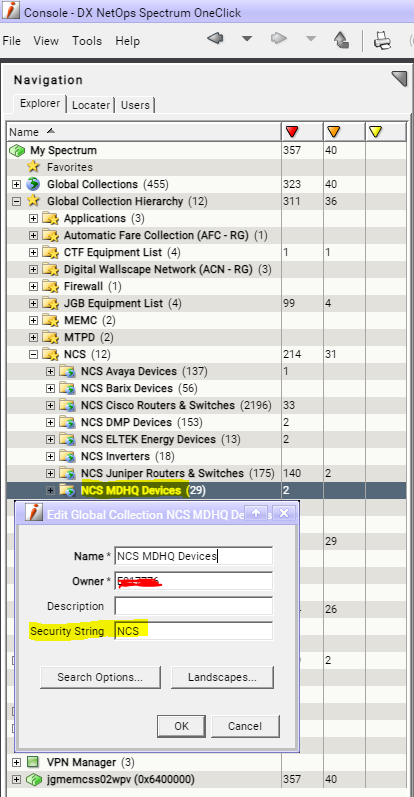Click NCS Barix Devices collection icon
Viewport: 414px width, 797px height.
(x=67, y=389)
